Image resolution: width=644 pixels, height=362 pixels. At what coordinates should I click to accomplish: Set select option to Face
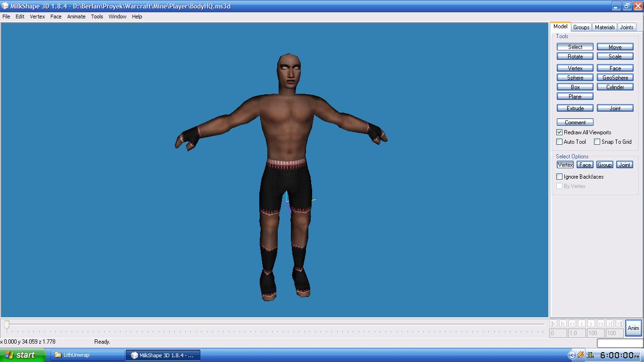[x=585, y=165]
